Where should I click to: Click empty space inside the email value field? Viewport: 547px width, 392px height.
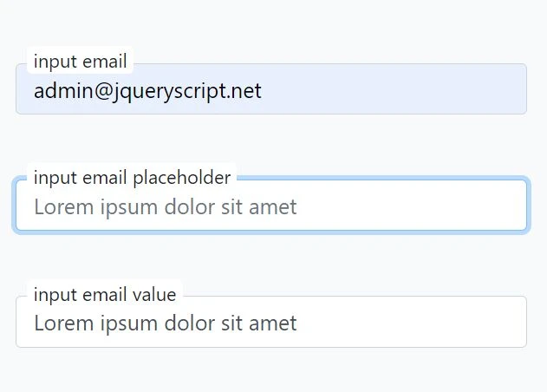[x=416, y=323]
